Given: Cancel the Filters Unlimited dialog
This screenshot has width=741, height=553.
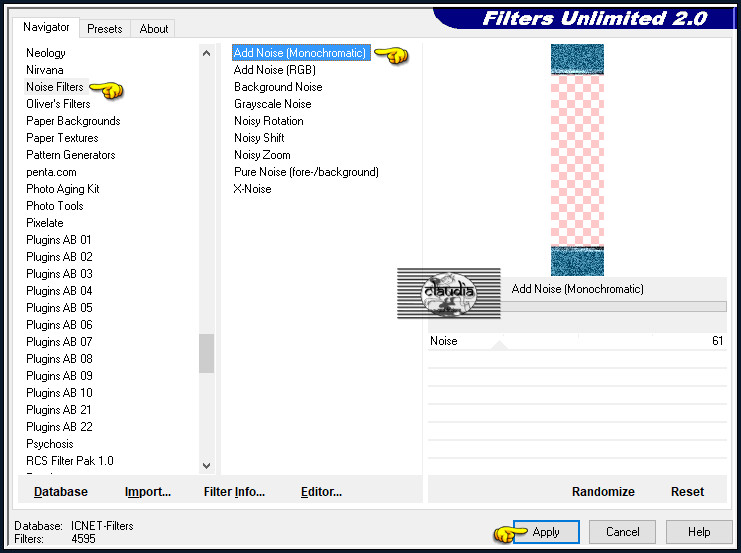Looking at the screenshot, I should 622,532.
